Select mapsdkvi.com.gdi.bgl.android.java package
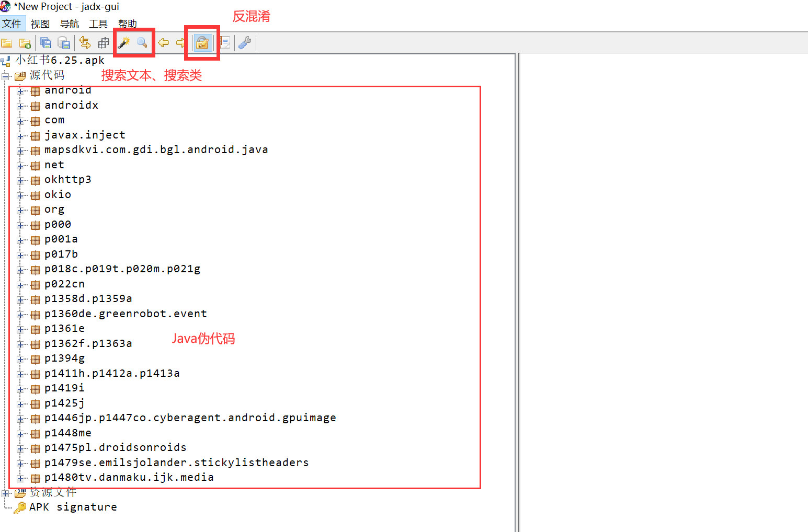This screenshot has width=808, height=532. coord(156,150)
